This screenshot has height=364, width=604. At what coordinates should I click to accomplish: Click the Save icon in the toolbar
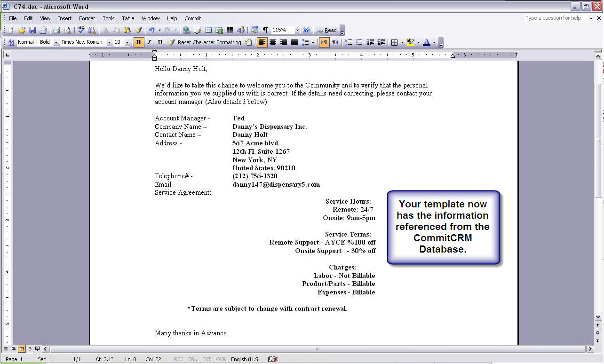(x=32, y=30)
